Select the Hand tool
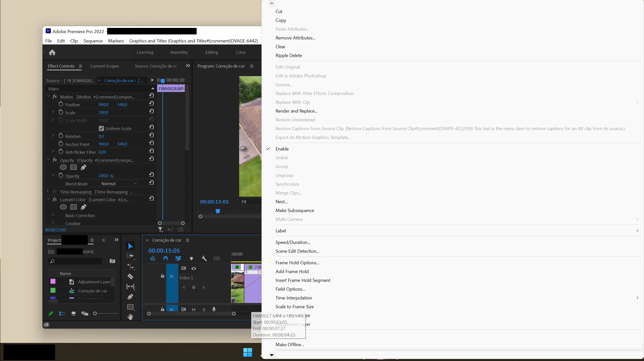The width and height of the screenshot is (644, 361). pyautogui.click(x=130, y=317)
